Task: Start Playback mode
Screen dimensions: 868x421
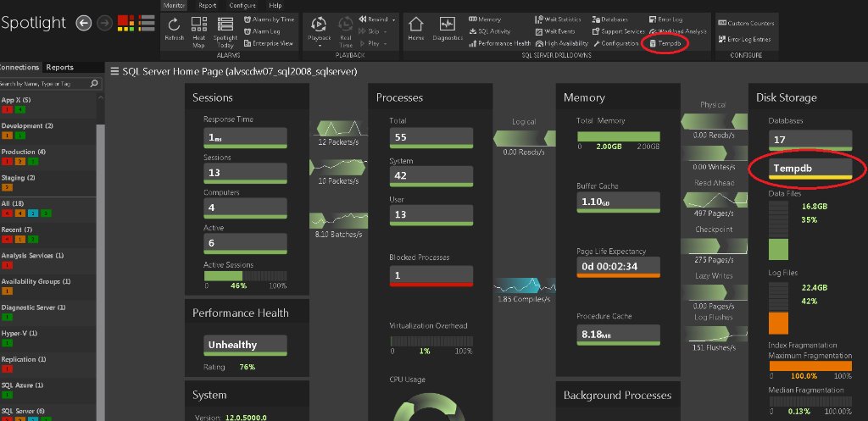Action: click(x=319, y=28)
